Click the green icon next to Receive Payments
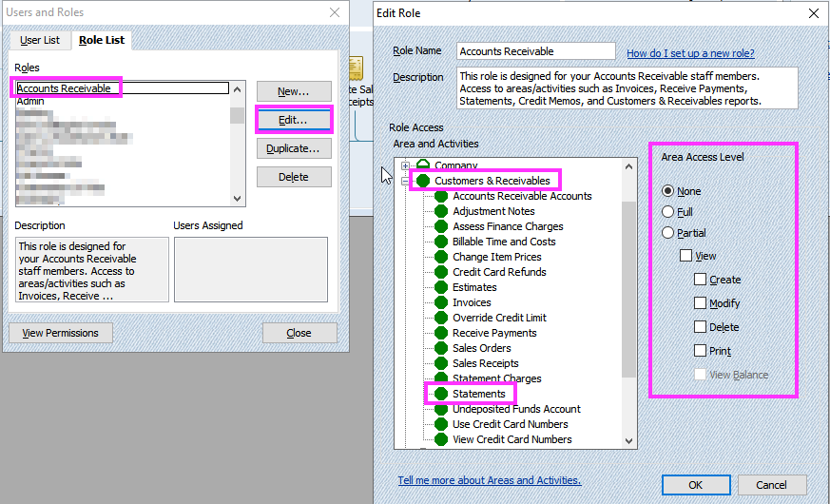Image resolution: width=830 pixels, height=504 pixels. pos(441,333)
